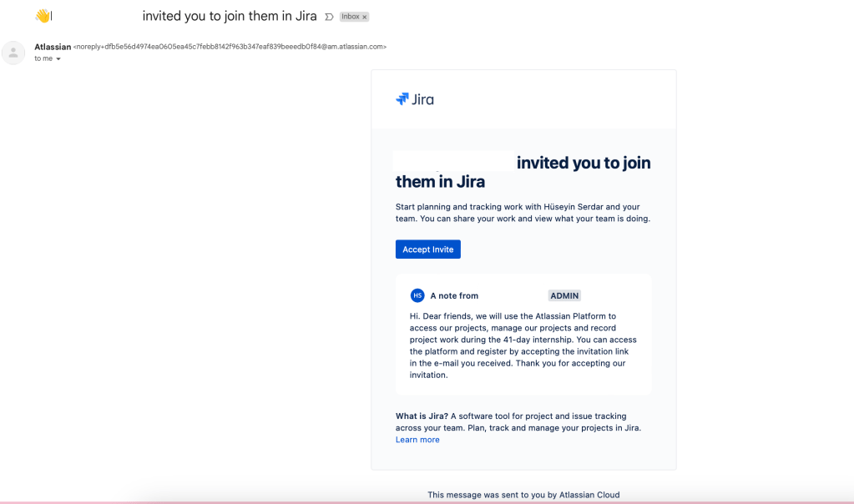Click the "sent to you by Atlassian Cloud" footer
854x504 pixels.
click(x=523, y=495)
